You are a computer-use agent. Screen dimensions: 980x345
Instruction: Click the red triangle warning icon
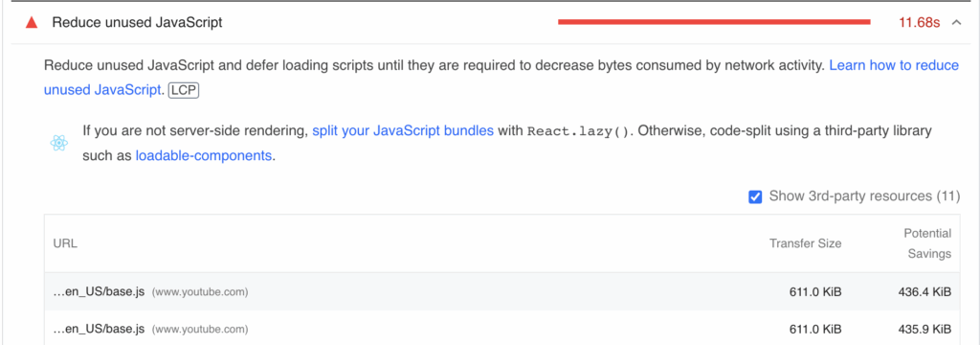[x=32, y=23]
